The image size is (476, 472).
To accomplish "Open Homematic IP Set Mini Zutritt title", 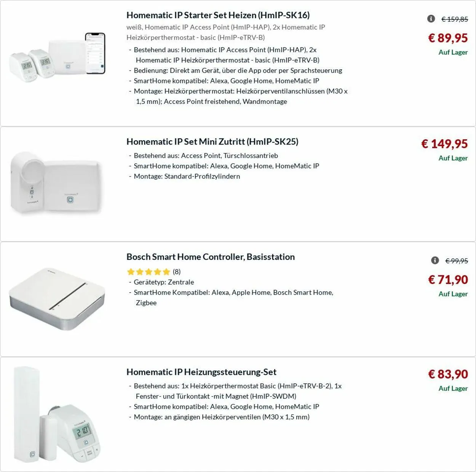I will click(x=212, y=142).
